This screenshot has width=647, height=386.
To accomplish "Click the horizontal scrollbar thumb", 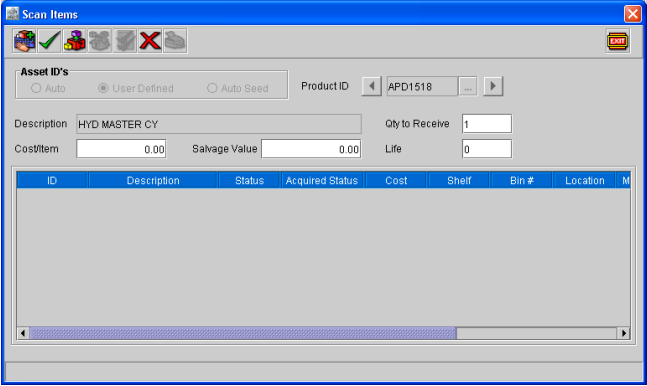I will click(x=243, y=333).
